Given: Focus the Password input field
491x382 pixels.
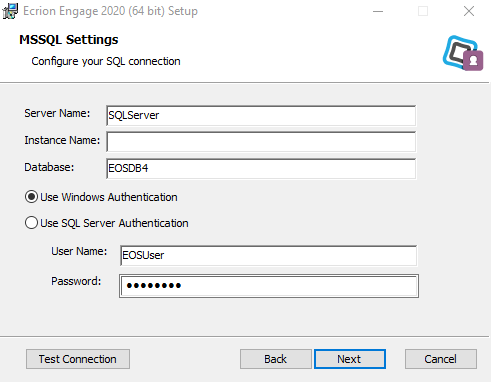Looking at the screenshot, I should tap(269, 286).
